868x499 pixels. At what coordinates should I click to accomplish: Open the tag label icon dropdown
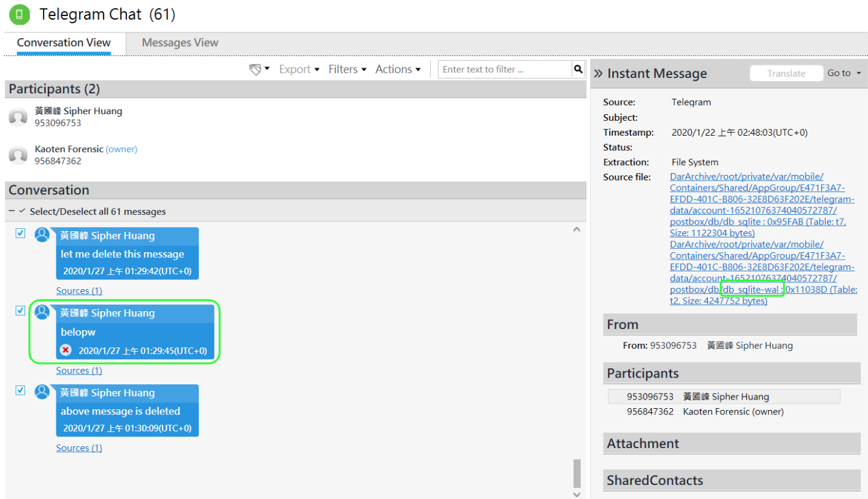(259, 69)
